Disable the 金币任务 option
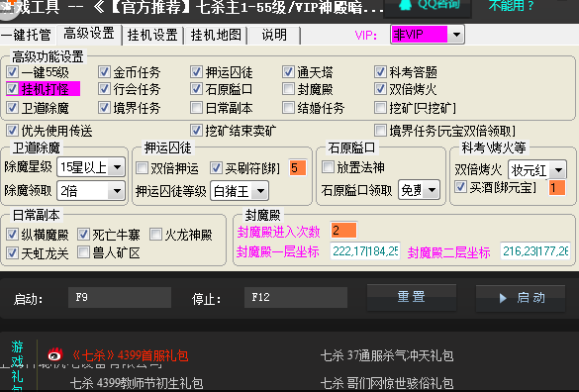Image resolution: width=579 pixels, height=392 pixels. [x=105, y=71]
